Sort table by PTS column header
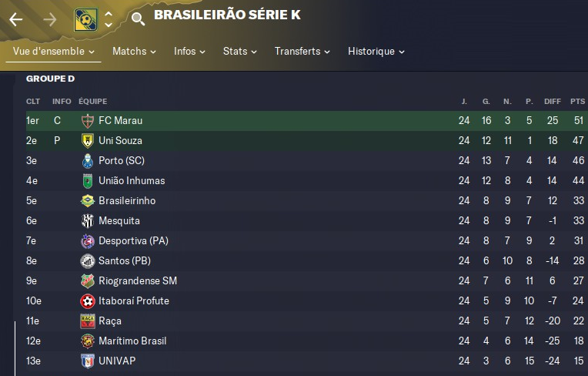588x376 pixels. click(577, 102)
